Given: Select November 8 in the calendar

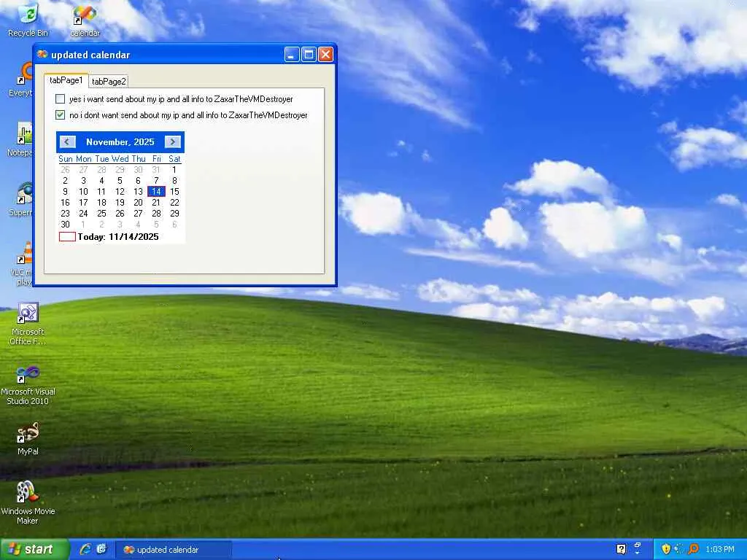Looking at the screenshot, I should [174, 181].
